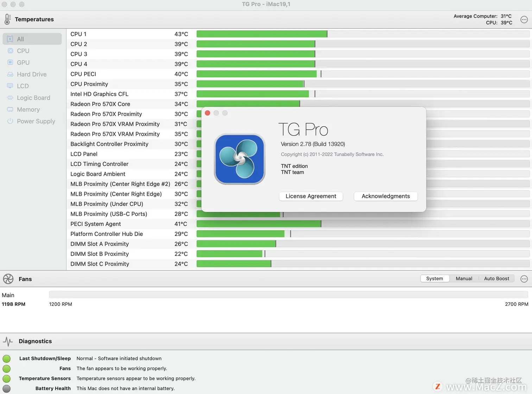Click the All category icon in sidebar

coord(10,39)
